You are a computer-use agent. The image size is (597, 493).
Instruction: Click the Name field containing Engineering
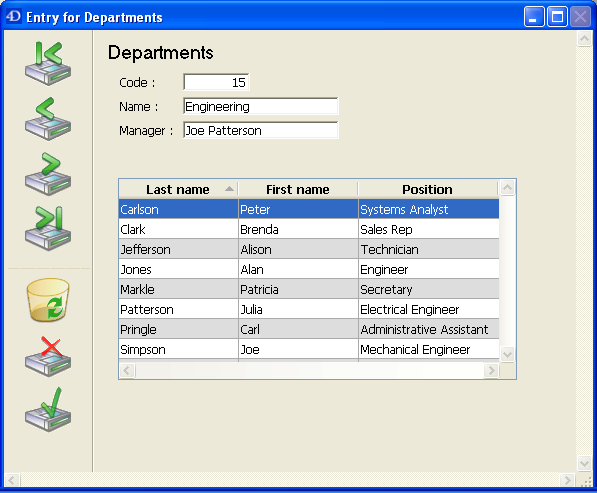click(260, 106)
